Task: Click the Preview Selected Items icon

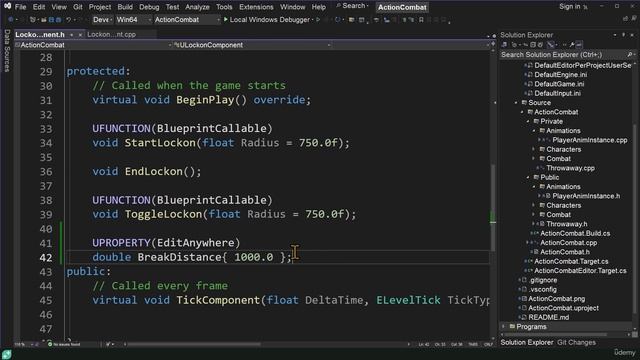Action: click(x=579, y=44)
